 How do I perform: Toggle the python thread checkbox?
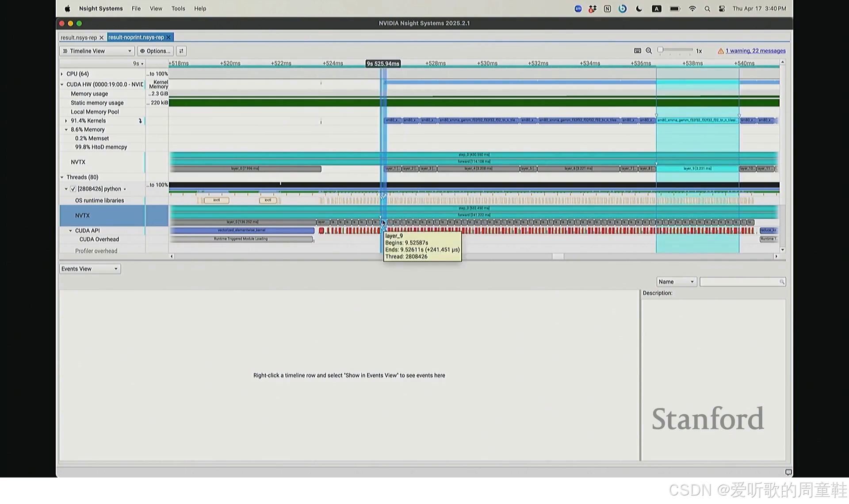point(73,189)
